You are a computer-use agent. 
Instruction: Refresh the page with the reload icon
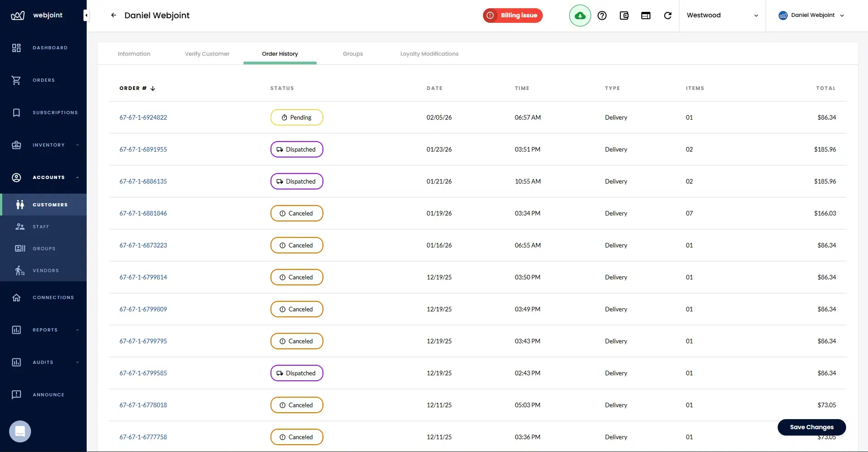click(668, 15)
